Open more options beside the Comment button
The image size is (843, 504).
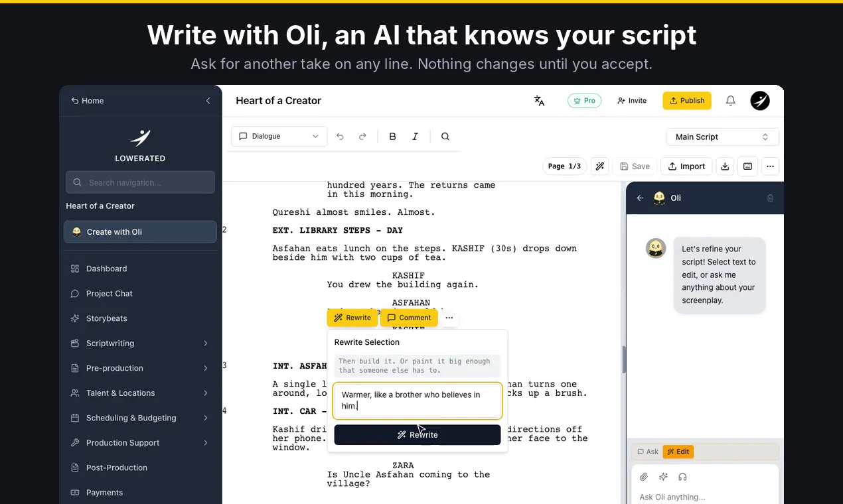[449, 318]
